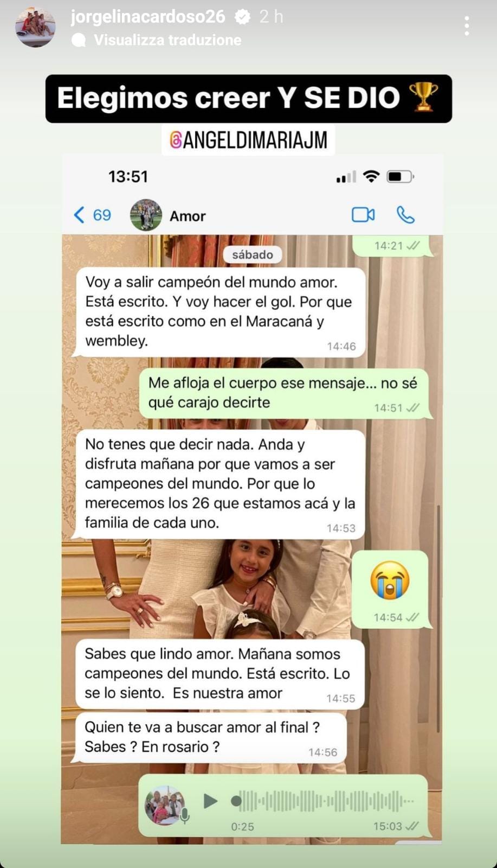Start a video call with Amor
The height and width of the screenshot is (868, 497).
tap(363, 215)
